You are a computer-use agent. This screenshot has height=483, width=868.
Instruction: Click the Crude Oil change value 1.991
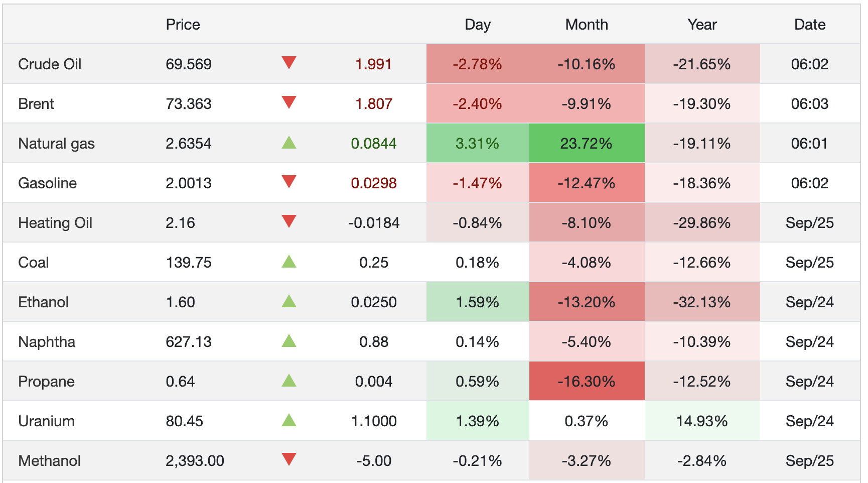373,64
